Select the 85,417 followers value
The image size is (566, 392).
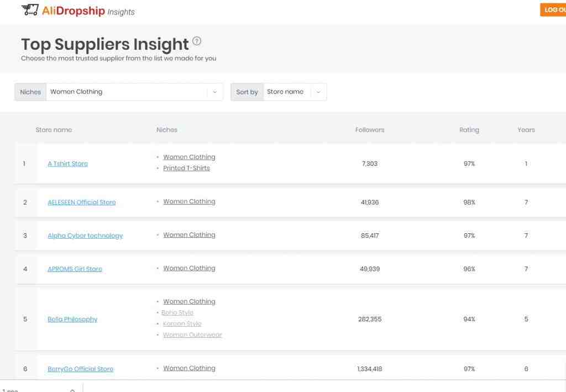click(x=370, y=236)
